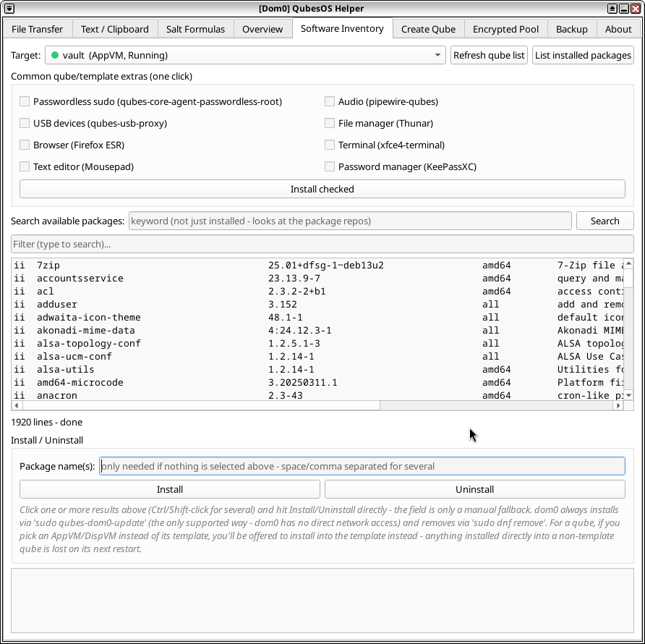Click the Uninstall button

pos(474,489)
